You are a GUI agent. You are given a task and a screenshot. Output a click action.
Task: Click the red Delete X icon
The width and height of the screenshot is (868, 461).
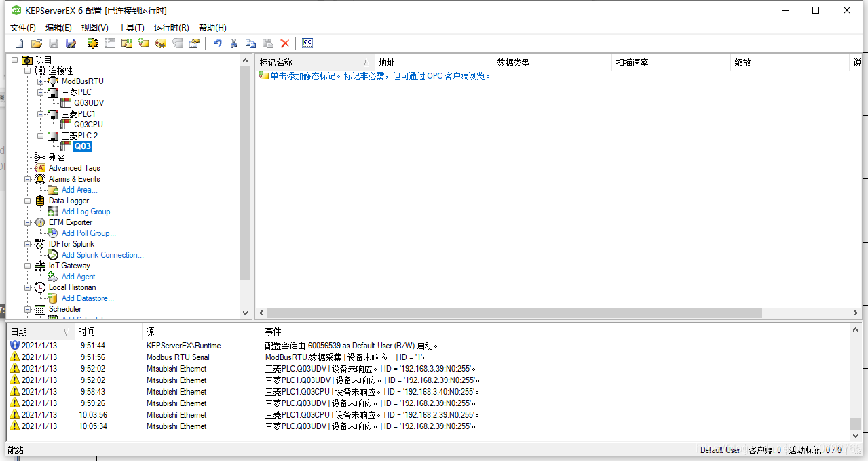click(x=285, y=43)
